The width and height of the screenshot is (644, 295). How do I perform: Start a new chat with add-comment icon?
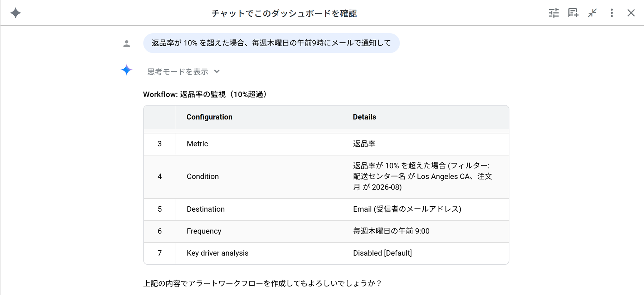(573, 13)
